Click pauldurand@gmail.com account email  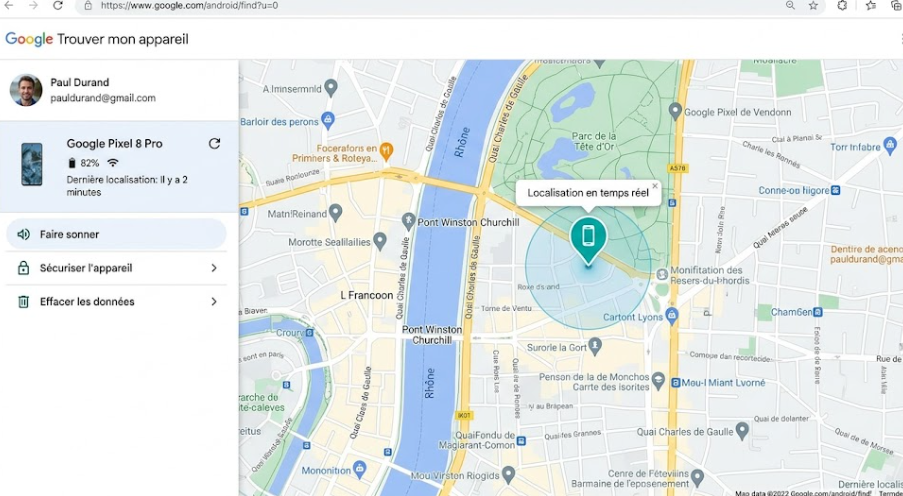pyautogui.click(x=103, y=98)
